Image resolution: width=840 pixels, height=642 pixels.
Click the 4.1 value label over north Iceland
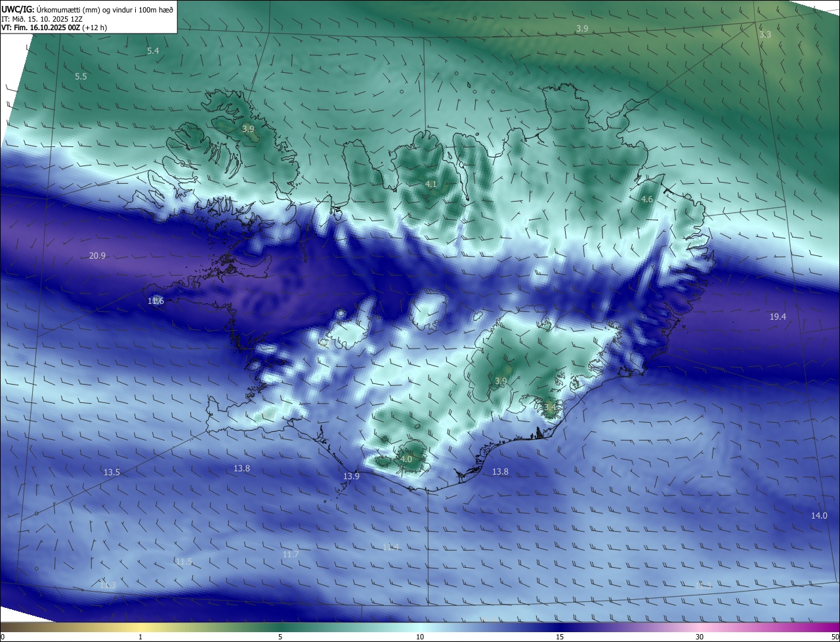[x=431, y=184]
